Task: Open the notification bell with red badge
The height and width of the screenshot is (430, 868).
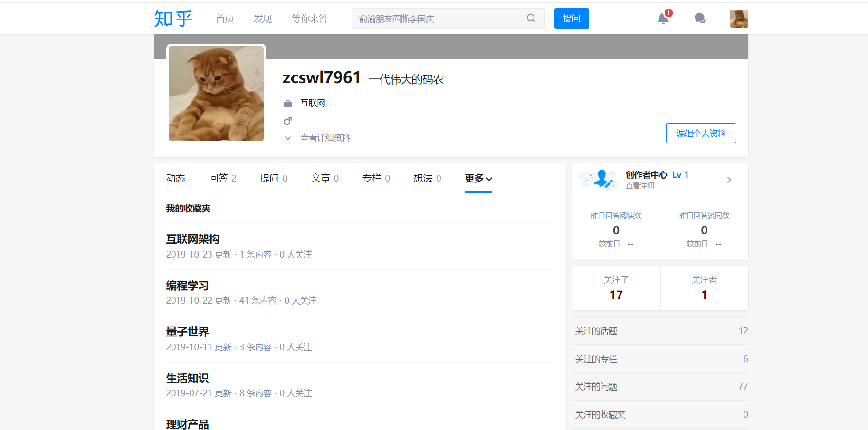Action: tap(663, 18)
